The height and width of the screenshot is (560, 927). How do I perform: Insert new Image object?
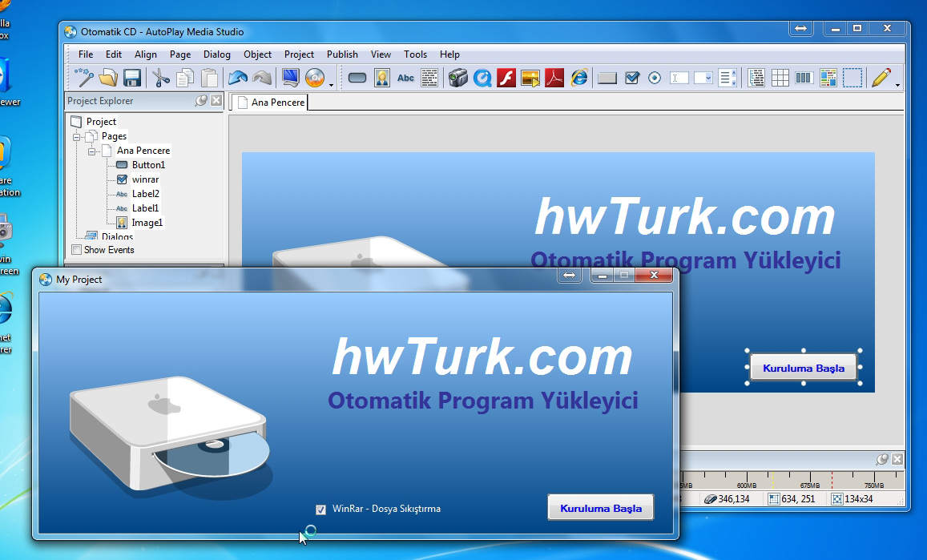coord(382,78)
